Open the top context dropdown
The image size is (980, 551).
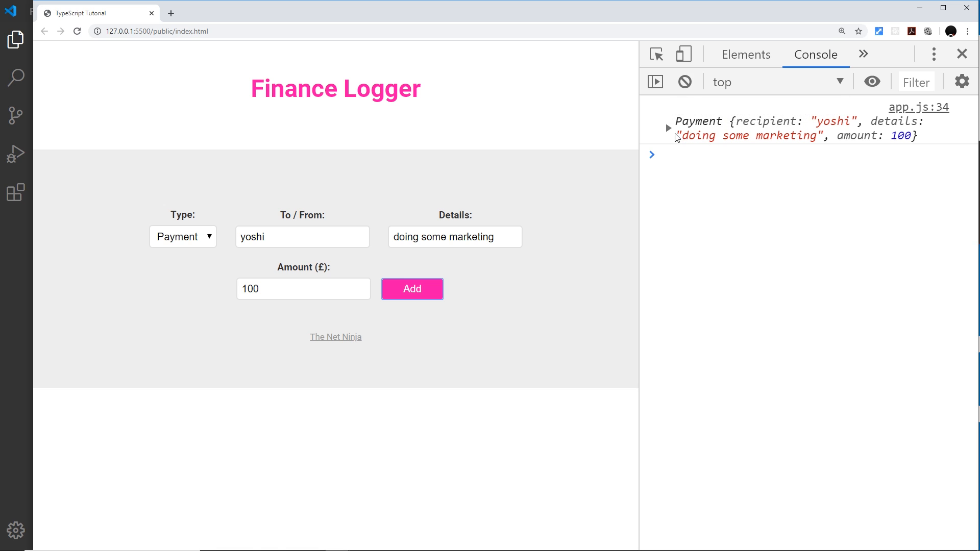click(778, 82)
